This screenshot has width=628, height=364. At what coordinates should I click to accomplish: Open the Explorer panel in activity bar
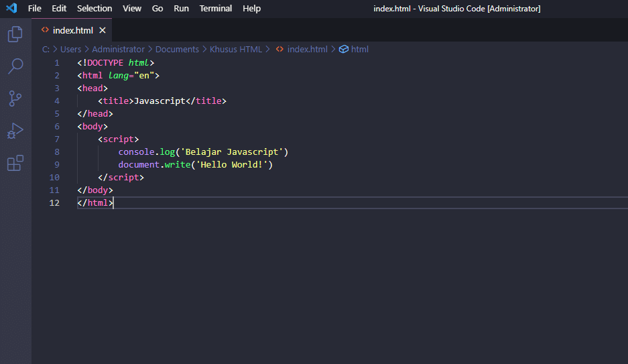(x=15, y=34)
